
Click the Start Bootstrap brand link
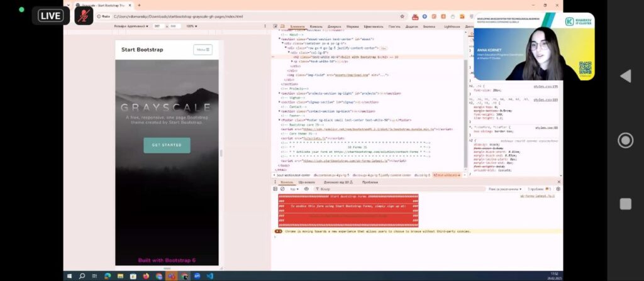coord(142,50)
